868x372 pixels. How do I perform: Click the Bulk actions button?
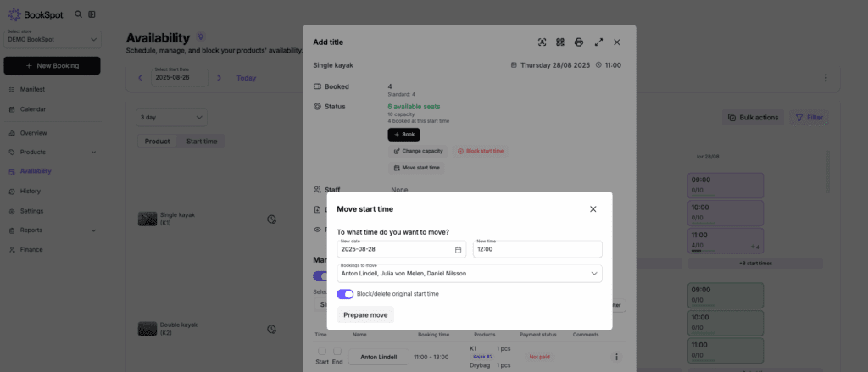pyautogui.click(x=753, y=117)
